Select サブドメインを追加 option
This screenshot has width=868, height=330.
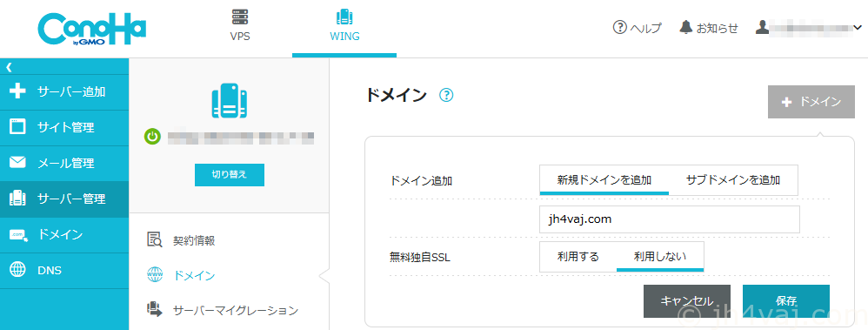[733, 179]
